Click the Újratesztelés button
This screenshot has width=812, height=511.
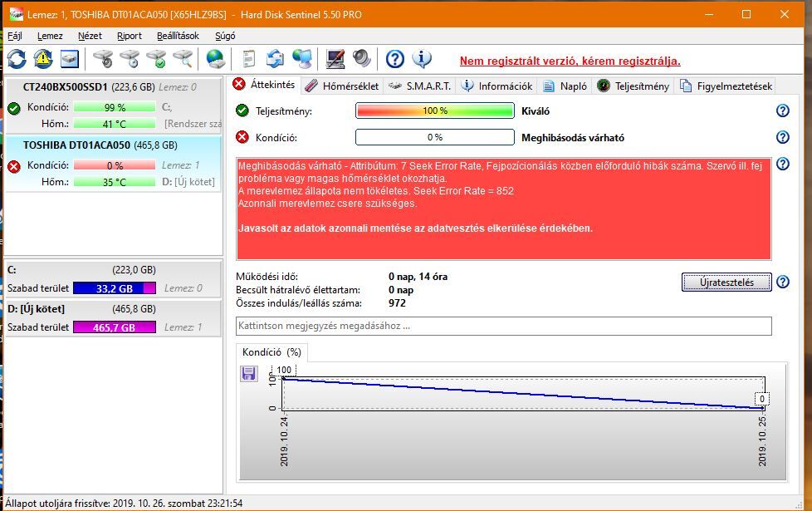(x=726, y=283)
